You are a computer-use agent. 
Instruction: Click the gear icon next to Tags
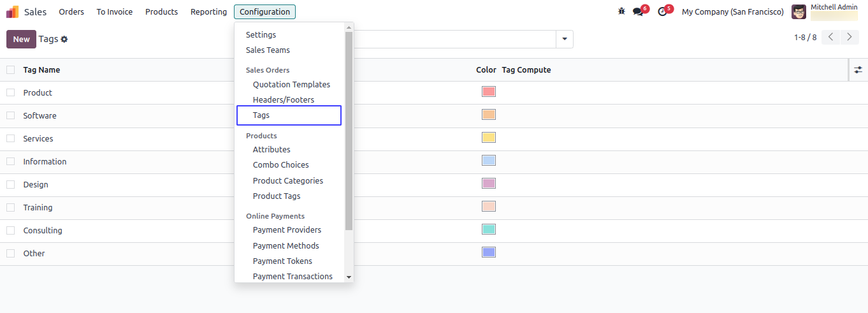tap(64, 40)
